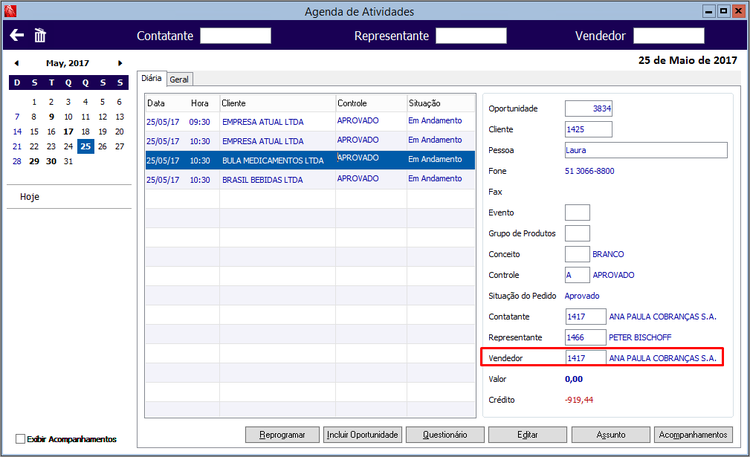The width and height of the screenshot is (750, 457).
Task: Click the application logo icon in title bar
Action: click(10, 11)
